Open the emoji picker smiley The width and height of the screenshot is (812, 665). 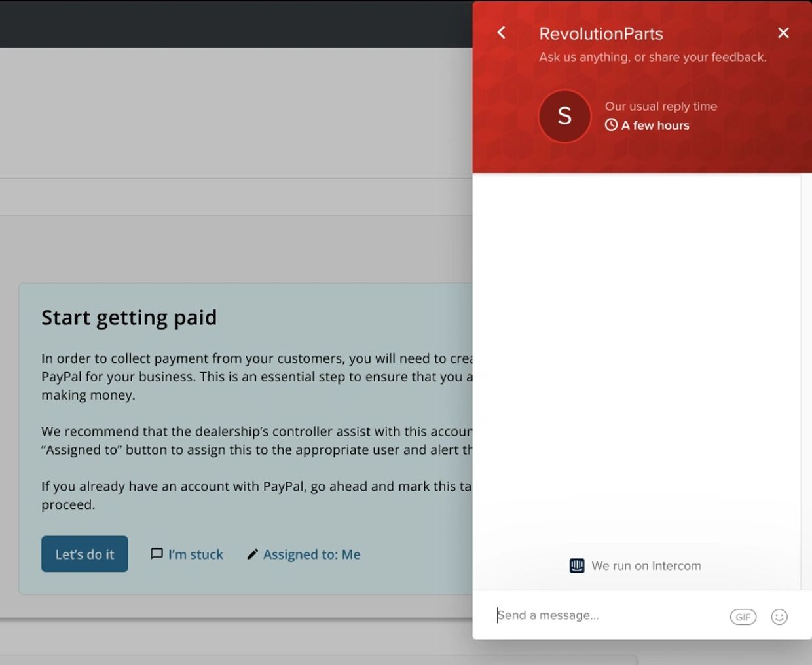click(x=779, y=617)
